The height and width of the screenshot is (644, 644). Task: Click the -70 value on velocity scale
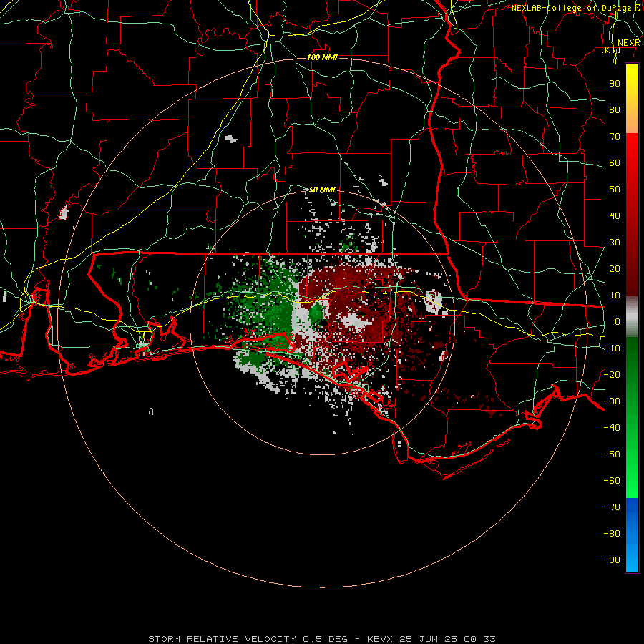[612, 507]
